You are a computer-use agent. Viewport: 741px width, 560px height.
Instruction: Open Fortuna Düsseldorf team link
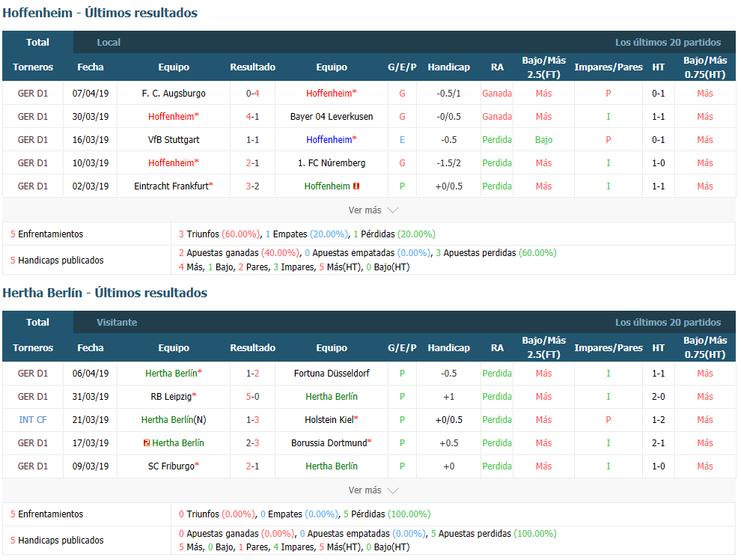pos(332,374)
